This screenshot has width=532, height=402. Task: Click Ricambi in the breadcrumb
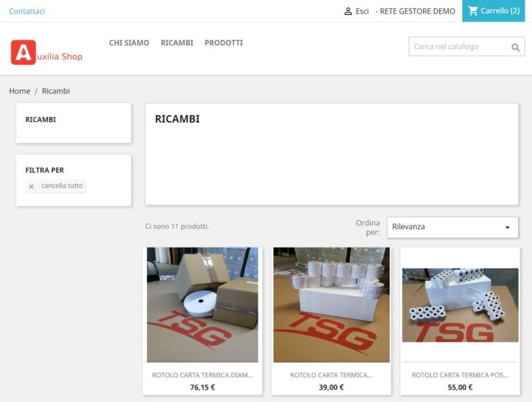[55, 91]
